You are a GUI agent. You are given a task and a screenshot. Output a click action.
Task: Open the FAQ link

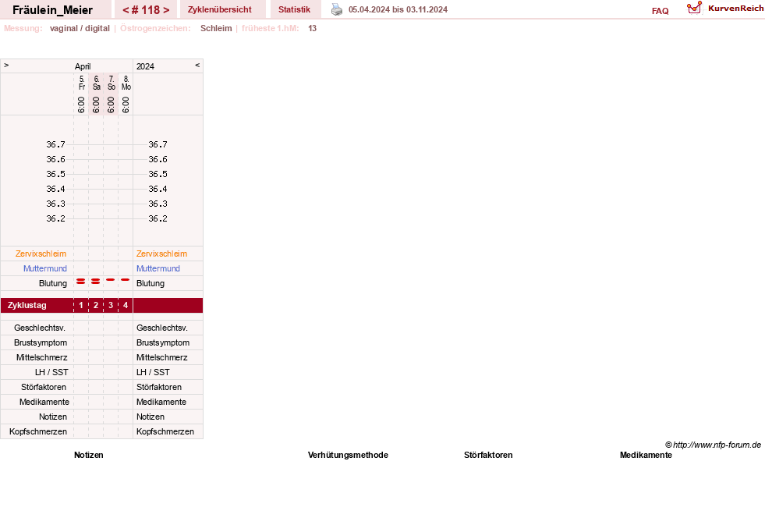[660, 11]
